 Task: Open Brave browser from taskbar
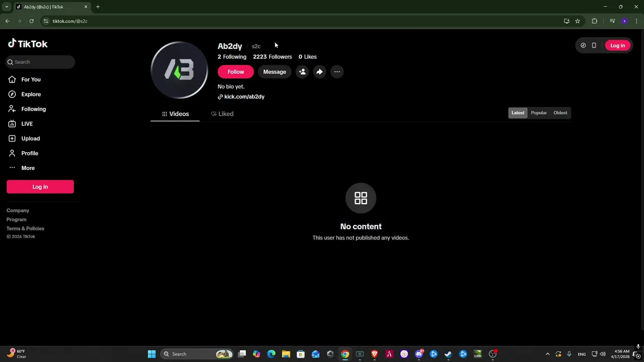click(x=374, y=354)
